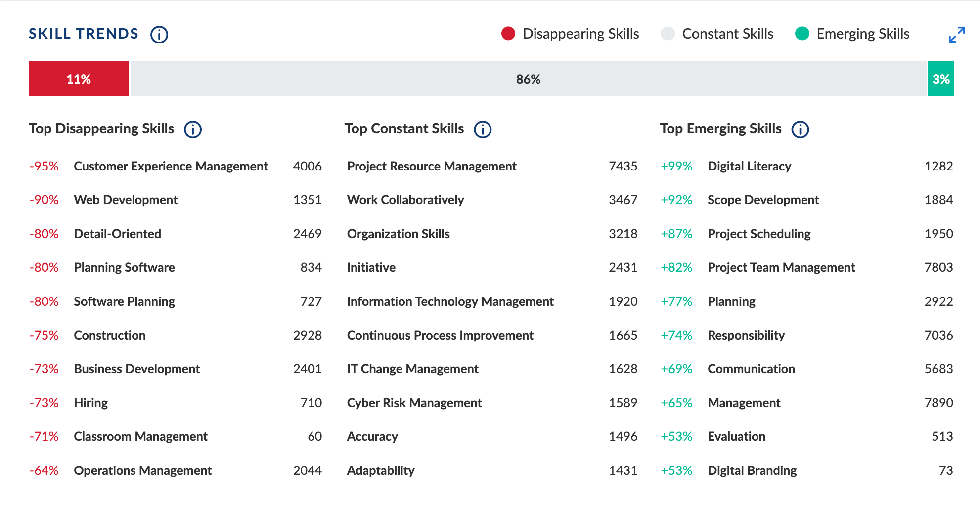Click the 7803 count for Project Team Management
Viewport: 980px width, 511px height.
[938, 267]
